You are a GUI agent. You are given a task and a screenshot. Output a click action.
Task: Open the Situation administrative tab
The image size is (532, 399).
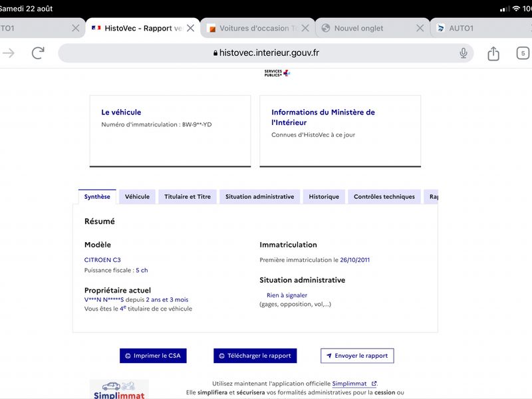click(259, 197)
